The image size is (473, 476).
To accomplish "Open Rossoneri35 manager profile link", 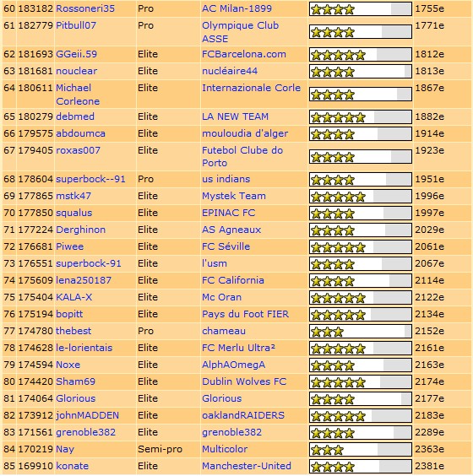I will tap(85, 8).
